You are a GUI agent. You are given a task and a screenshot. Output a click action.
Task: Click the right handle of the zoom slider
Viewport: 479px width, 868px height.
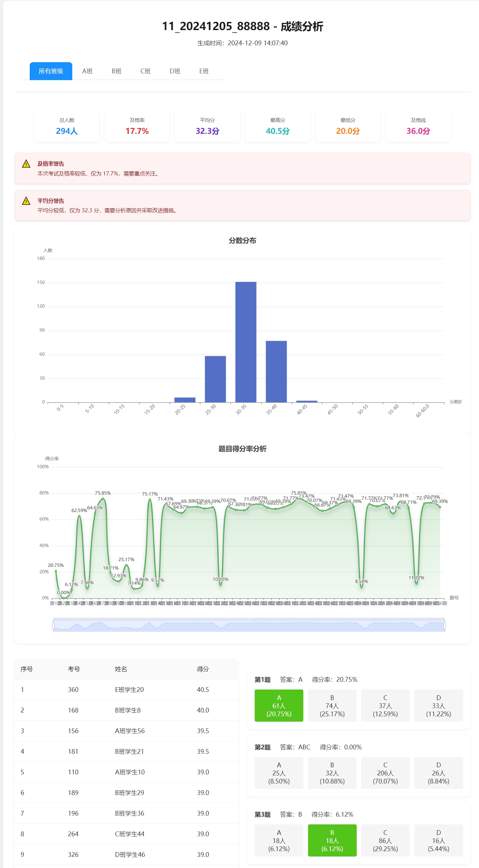(444, 626)
